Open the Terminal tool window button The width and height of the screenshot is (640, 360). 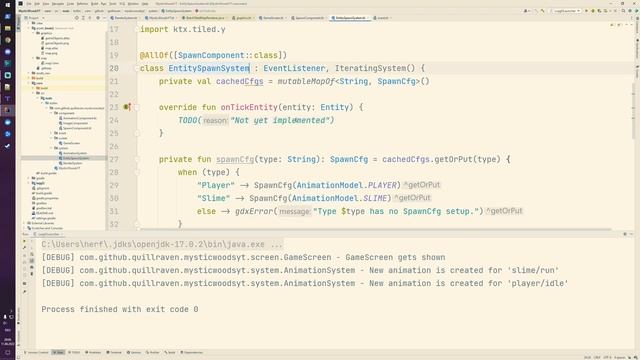pos(114,352)
